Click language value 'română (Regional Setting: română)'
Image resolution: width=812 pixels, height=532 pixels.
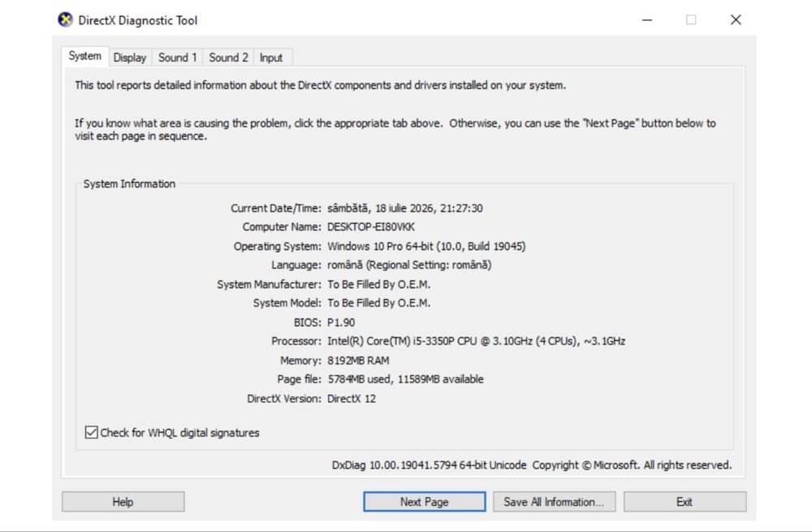409,265
